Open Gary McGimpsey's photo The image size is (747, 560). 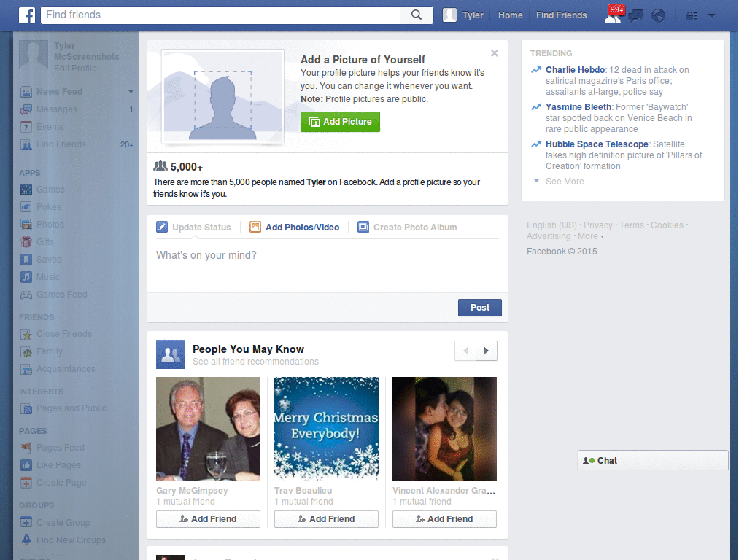pos(208,429)
